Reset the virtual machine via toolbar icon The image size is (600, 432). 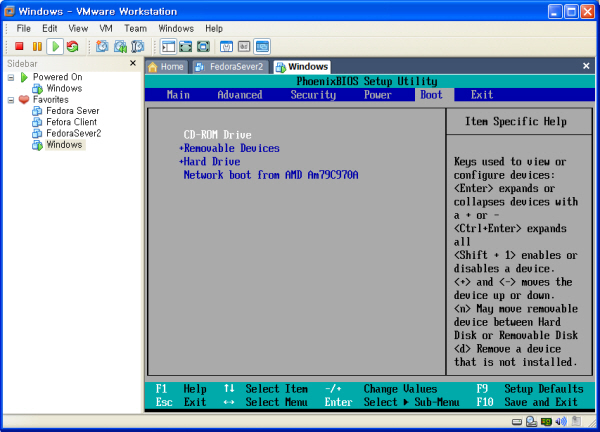(72, 47)
